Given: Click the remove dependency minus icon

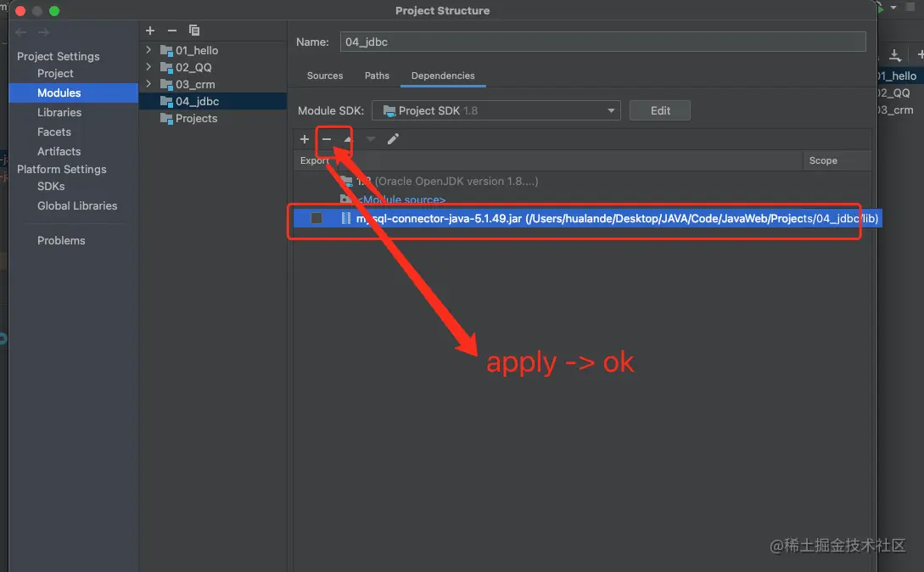Looking at the screenshot, I should (327, 139).
